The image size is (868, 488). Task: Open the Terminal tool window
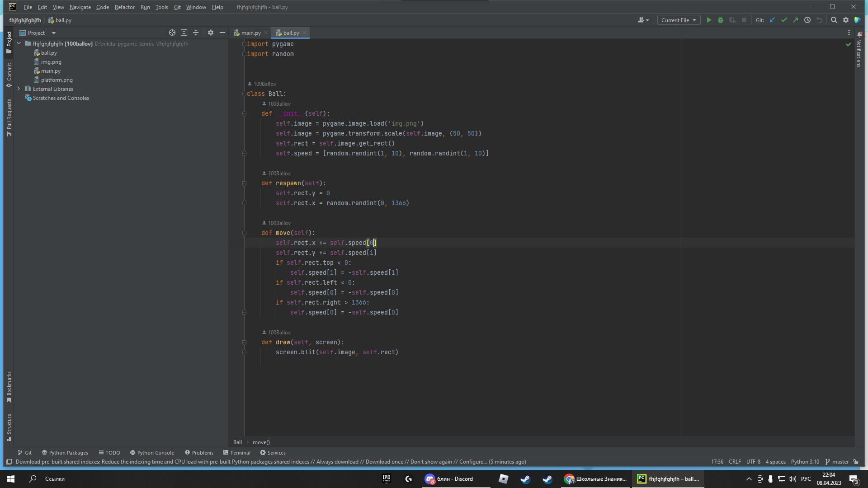click(x=236, y=453)
